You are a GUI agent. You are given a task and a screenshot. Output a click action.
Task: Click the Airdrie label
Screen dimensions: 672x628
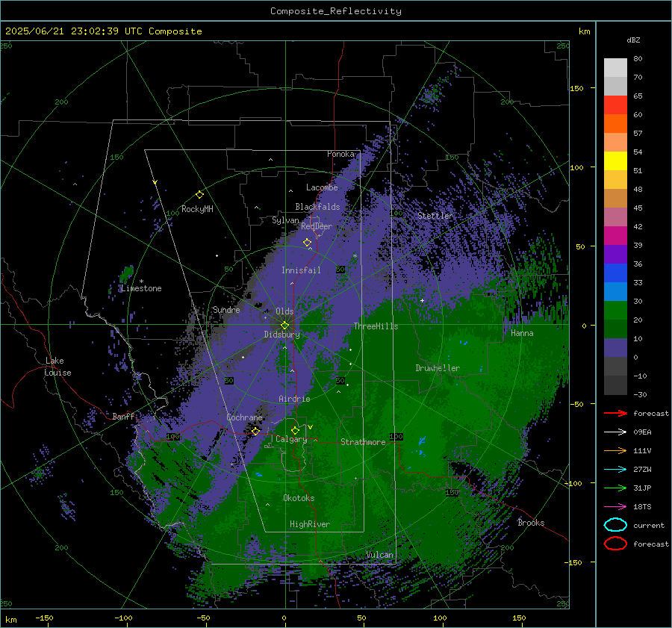[294, 399]
